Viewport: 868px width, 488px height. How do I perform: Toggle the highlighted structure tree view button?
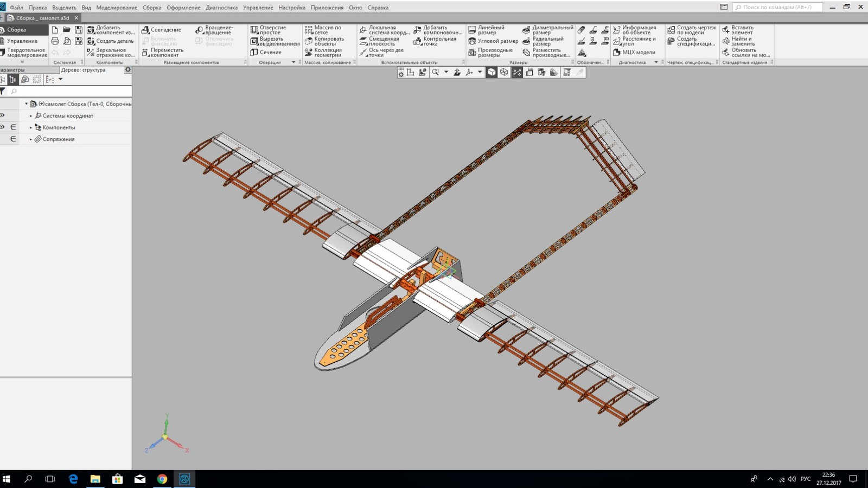[13, 80]
